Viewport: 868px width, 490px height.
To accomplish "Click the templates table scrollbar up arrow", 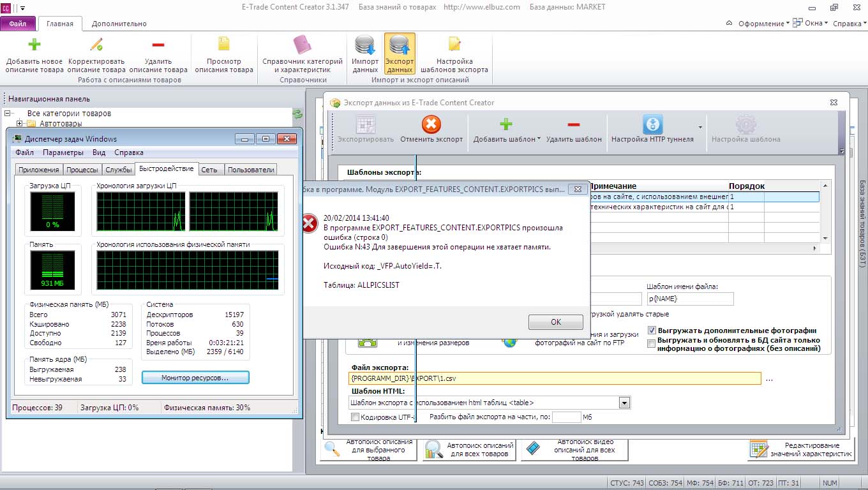I will click(825, 185).
